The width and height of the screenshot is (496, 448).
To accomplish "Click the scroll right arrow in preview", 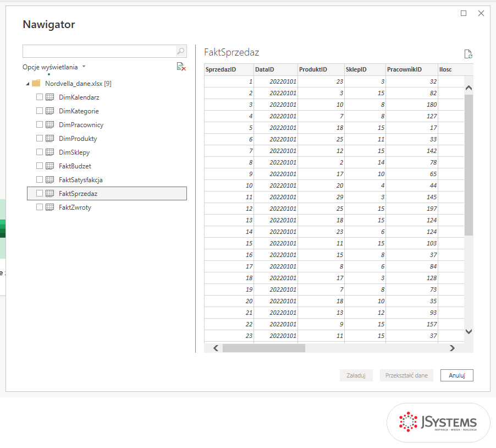I will pos(453,348).
